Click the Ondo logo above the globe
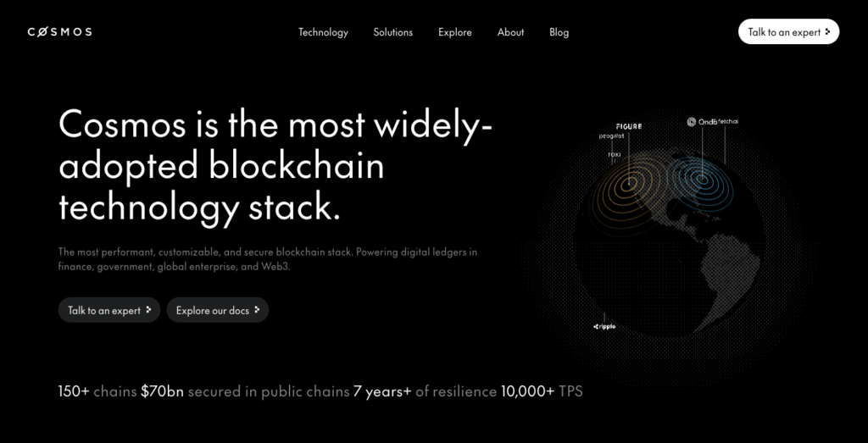The image size is (868, 443). 703,122
